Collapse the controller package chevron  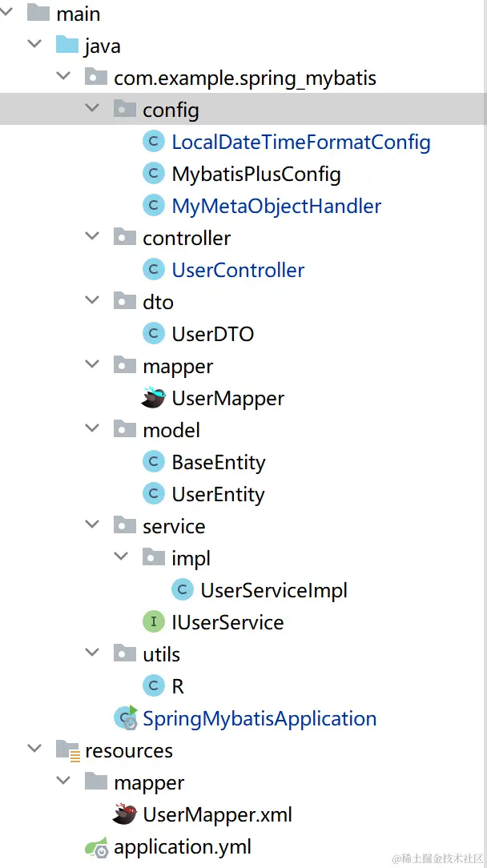pyautogui.click(x=92, y=237)
